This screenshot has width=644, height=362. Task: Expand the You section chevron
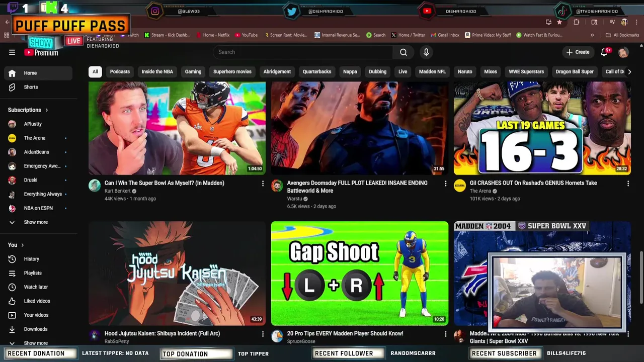(22, 245)
